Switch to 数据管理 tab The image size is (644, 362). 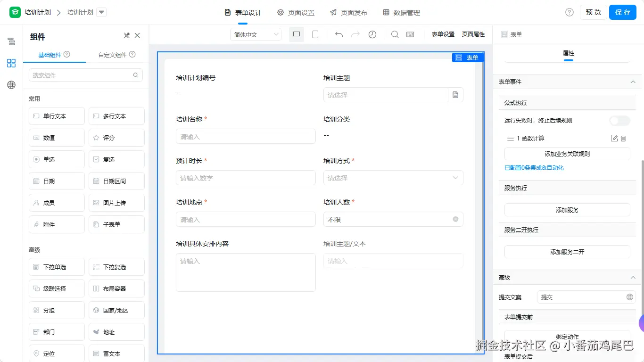tap(401, 13)
